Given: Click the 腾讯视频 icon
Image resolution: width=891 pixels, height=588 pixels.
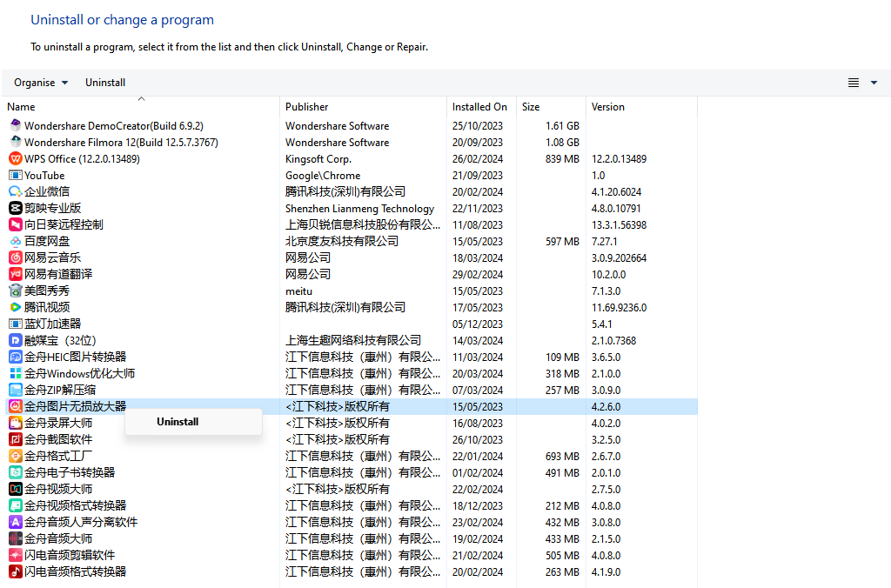Looking at the screenshot, I should [x=15, y=307].
